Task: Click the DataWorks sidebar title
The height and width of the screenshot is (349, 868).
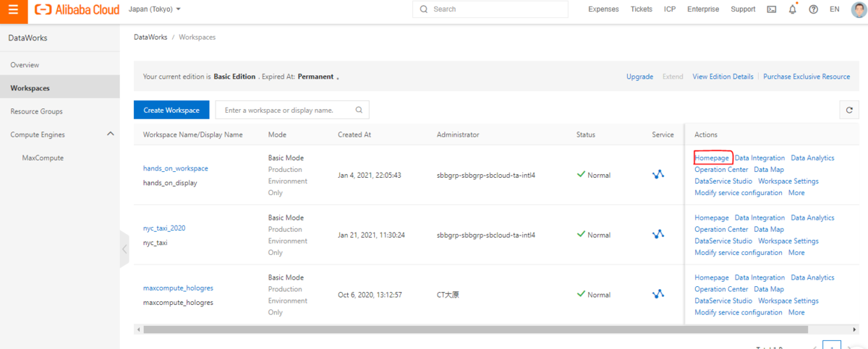Action: [27, 38]
